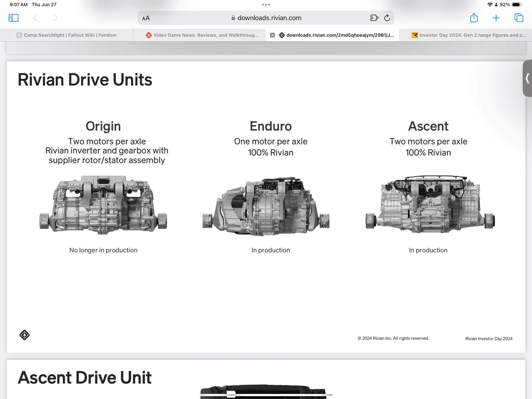The width and height of the screenshot is (532, 399).
Task: Open the AA reader view menu
Action: pos(146,18)
